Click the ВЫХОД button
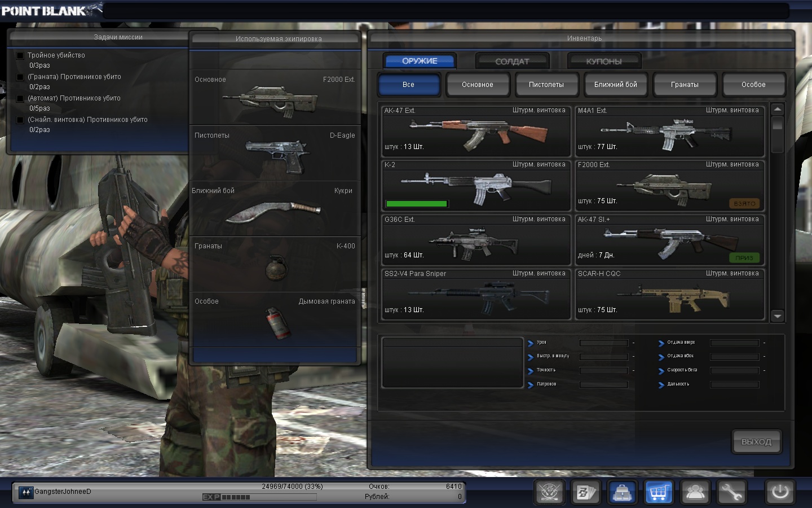Image resolution: width=812 pixels, height=508 pixels. point(756,441)
